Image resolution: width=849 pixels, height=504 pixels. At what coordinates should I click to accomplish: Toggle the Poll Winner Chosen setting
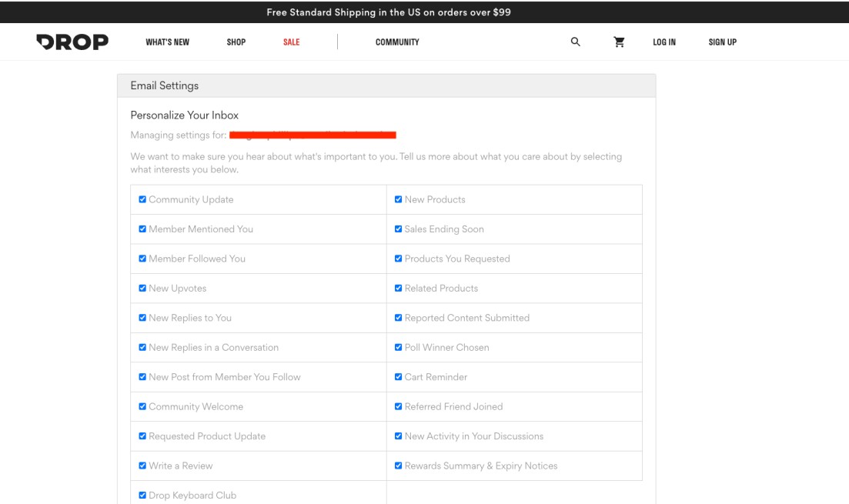click(x=398, y=347)
